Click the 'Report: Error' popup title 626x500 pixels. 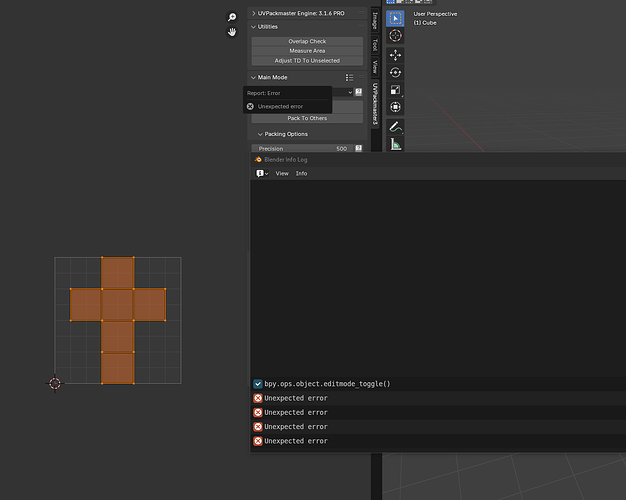(263, 93)
